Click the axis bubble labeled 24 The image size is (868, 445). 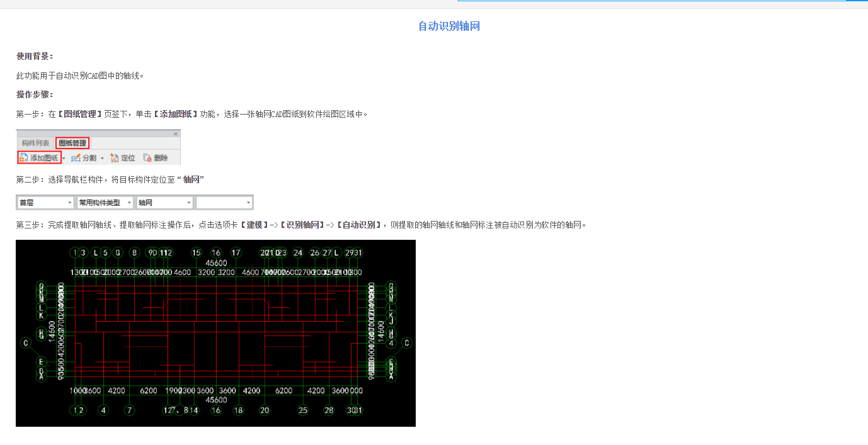tap(298, 253)
